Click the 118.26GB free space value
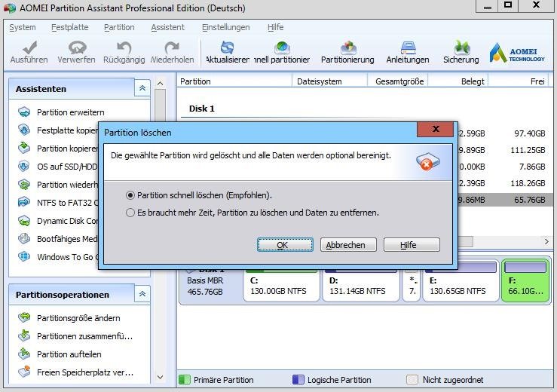 528,183
